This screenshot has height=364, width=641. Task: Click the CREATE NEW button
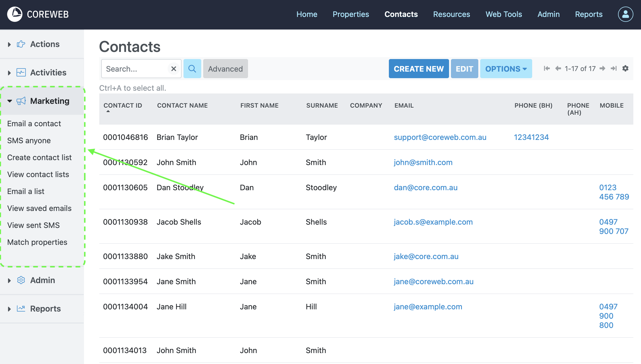click(x=419, y=69)
